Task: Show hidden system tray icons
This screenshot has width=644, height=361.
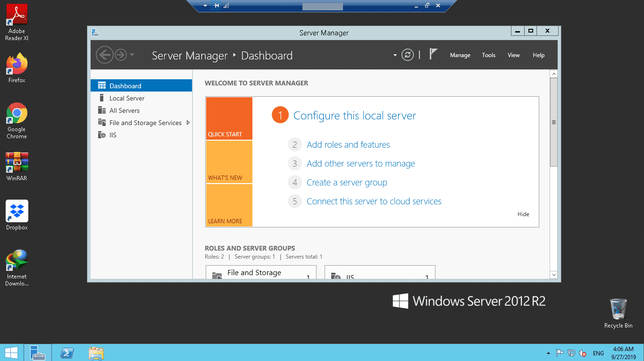Action: 548,353
